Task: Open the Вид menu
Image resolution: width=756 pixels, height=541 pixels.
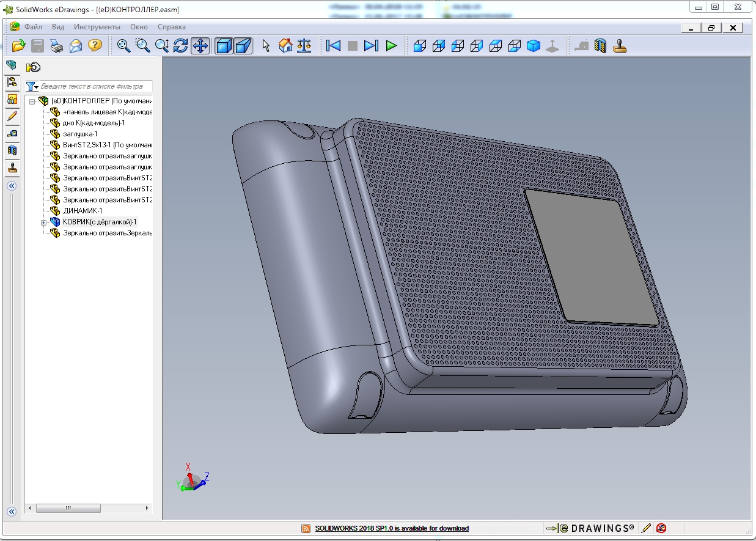Action: [x=58, y=27]
